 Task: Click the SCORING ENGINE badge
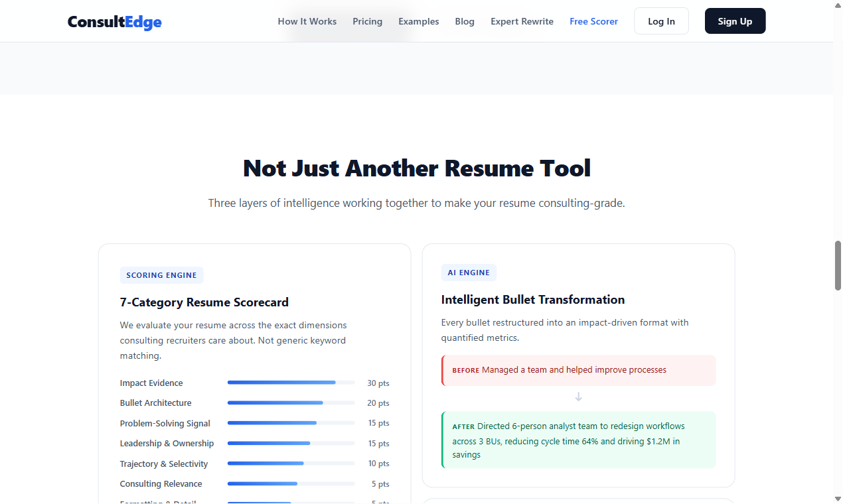pos(161,275)
